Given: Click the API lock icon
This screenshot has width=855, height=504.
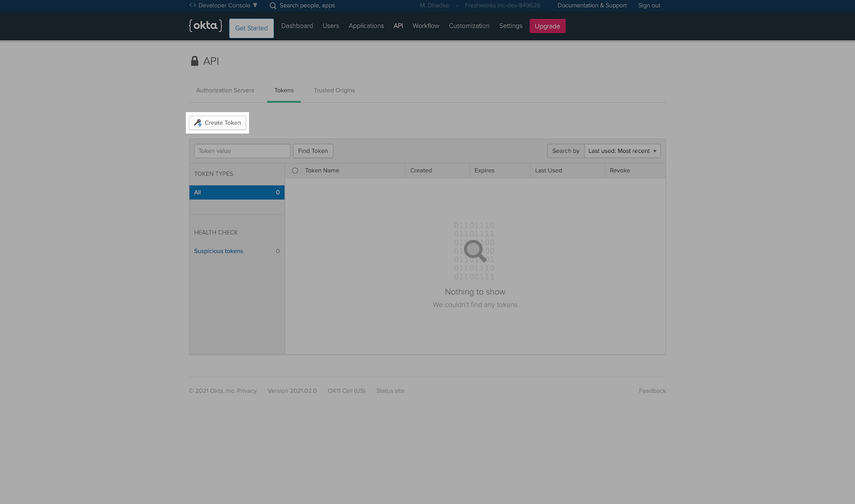Looking at the screenshot, I should click(x=195, y=61).
